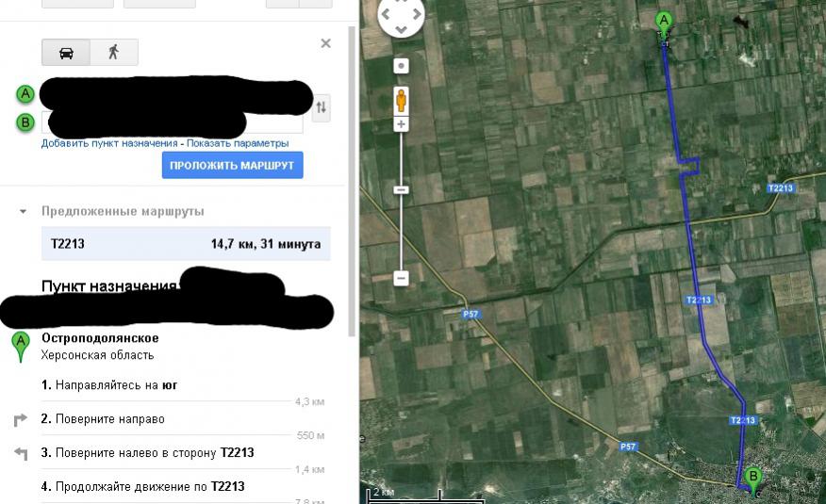This screenshot has width=826, height=504.
Task: Collapse the Предложенные маршруты section
Action: tap(23, 211)
